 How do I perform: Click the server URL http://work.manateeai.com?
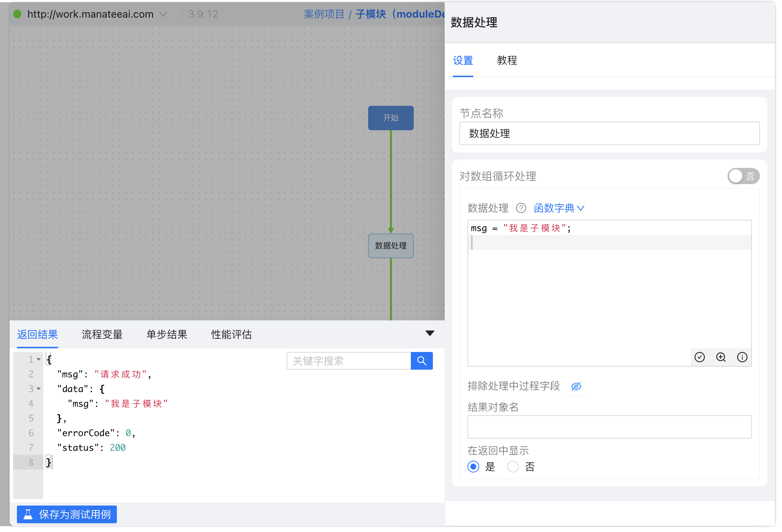coord(90,14)
